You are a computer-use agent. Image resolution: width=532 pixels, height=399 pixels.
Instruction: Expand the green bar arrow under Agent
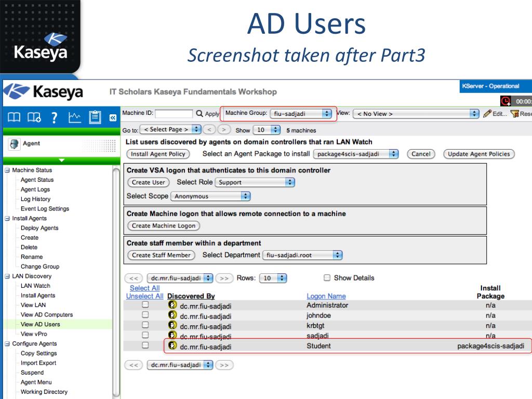point(61,160)
